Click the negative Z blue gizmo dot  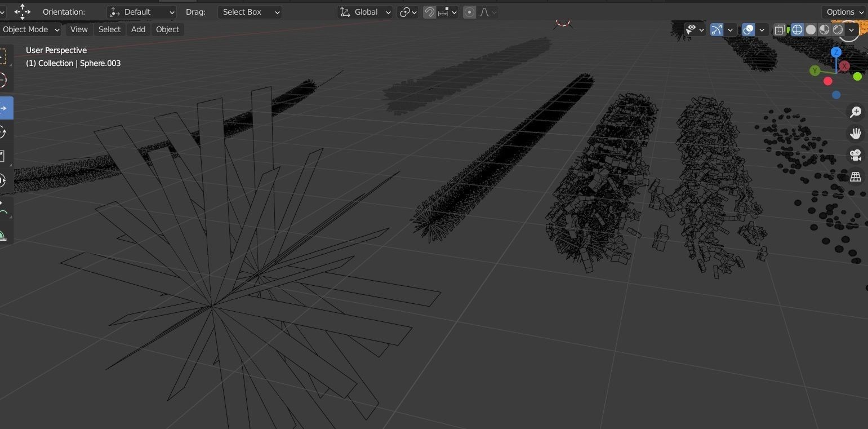836,95
